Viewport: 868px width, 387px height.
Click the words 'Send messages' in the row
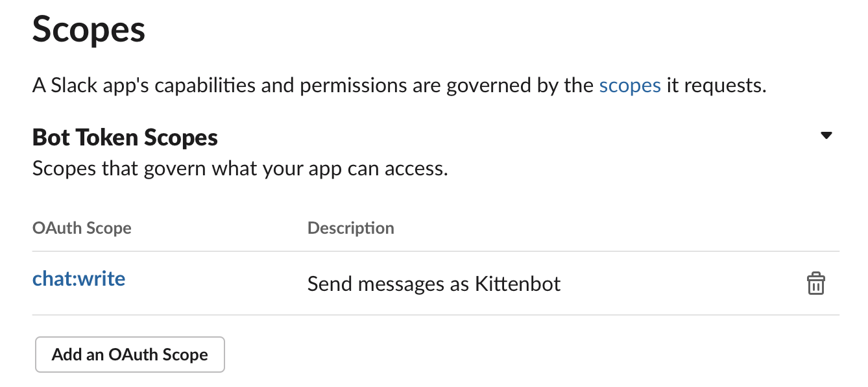tap(368, 284)
